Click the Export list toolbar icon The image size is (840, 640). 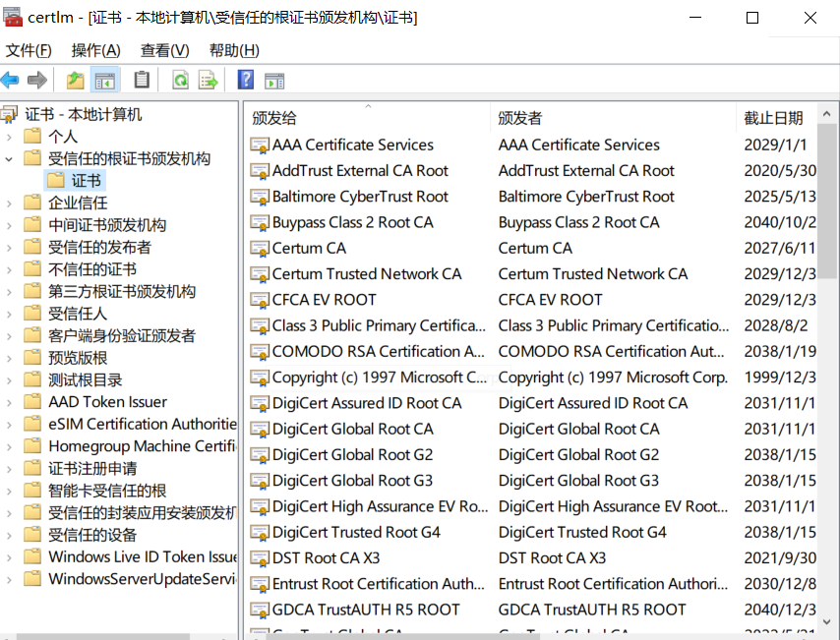click(208, 81)
